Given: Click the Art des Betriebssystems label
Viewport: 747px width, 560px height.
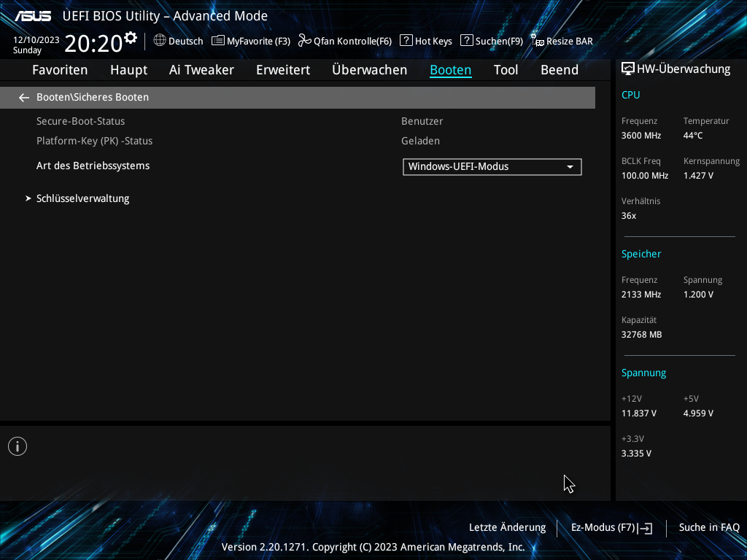Looking at the screenshot, I should click(x=93, y=166).
